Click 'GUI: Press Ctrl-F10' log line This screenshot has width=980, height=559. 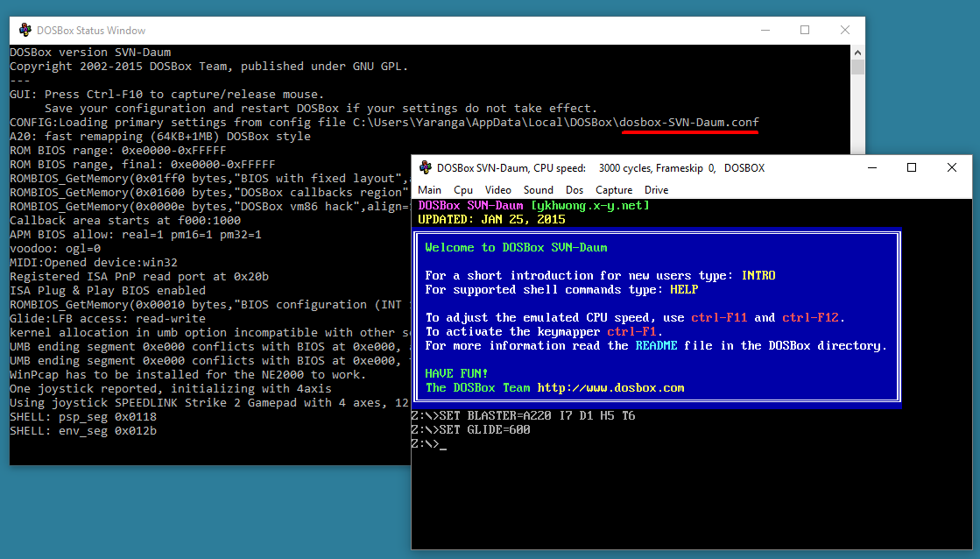click(167, 95)
